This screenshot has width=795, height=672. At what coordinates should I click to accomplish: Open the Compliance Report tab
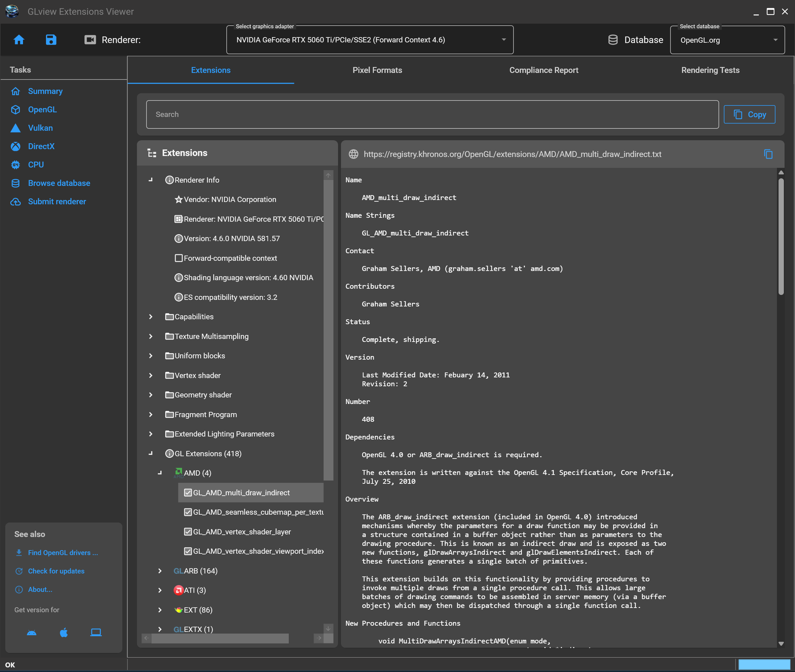[x=544, y=70]
